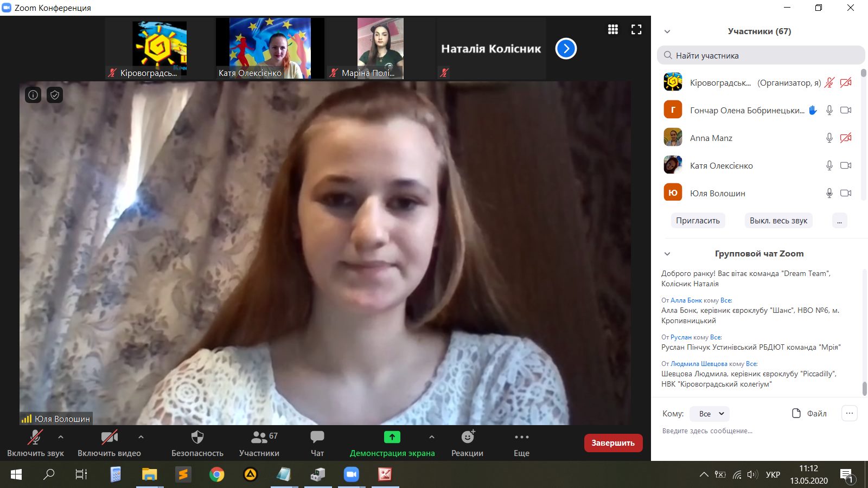
Task: Open the Еще more options
Action: [x=521, y=443]
